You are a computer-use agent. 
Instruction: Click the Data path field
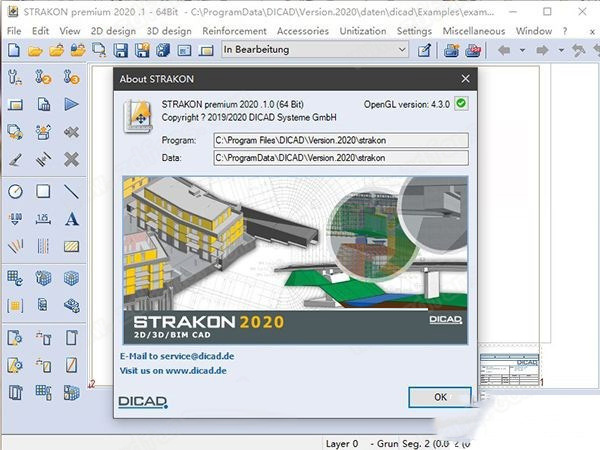(341, 158)
